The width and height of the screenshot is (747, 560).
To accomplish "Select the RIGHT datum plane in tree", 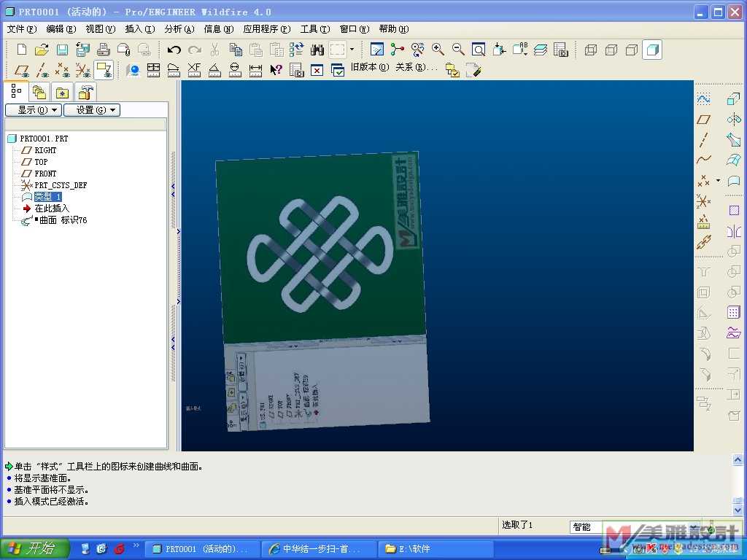I will (45, 150).
